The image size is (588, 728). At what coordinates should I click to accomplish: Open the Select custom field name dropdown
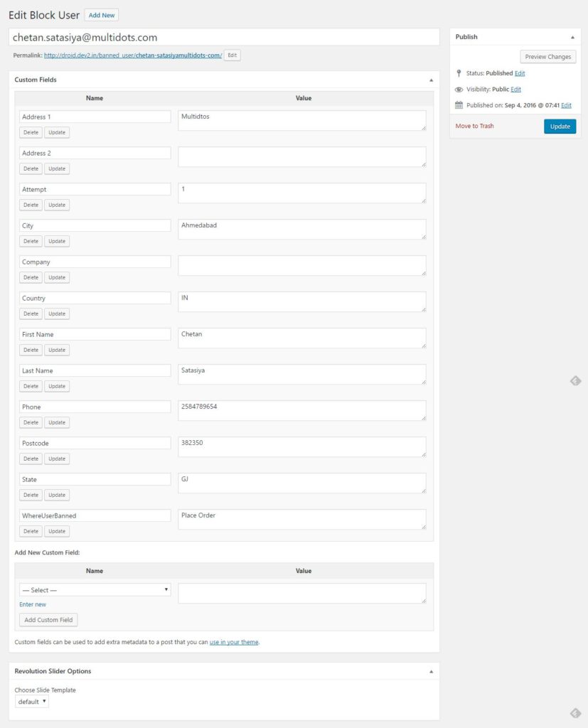point(95,589)
